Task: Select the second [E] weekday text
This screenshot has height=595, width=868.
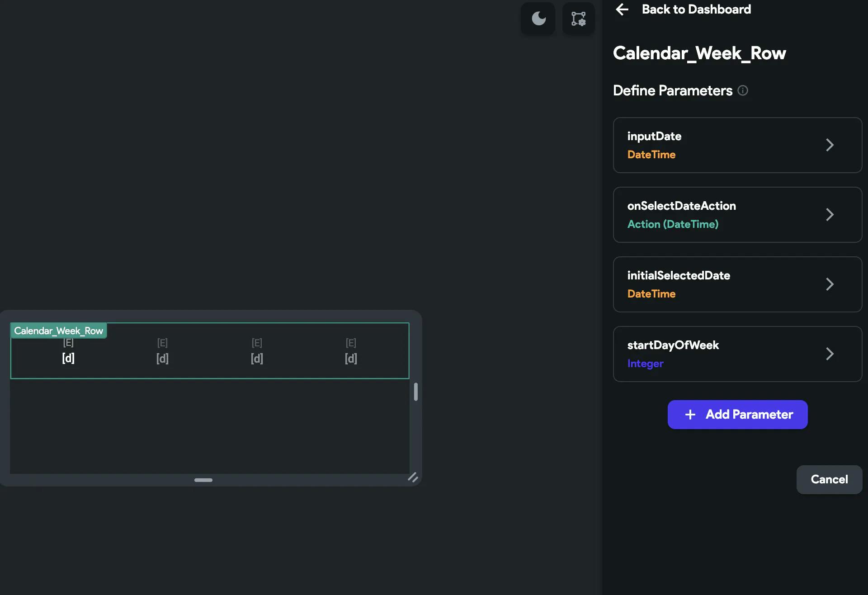Action: 162,343
